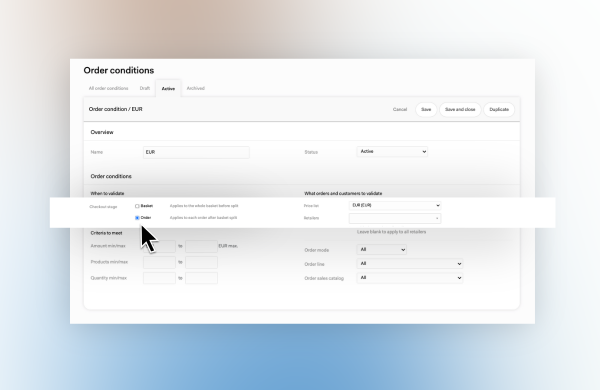600x390 pixels.
Task: Select the Order checkout stage option
Action: point(137,218)
